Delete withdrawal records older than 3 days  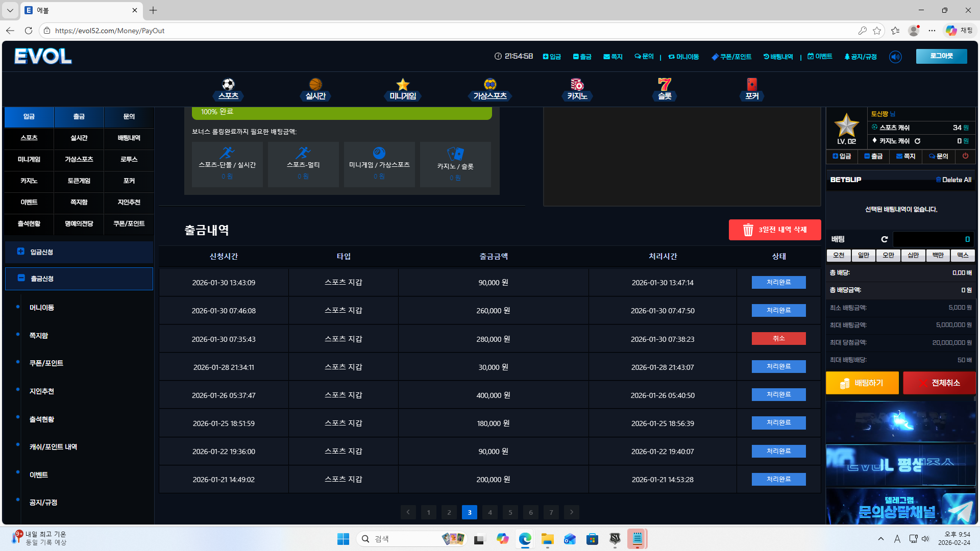point(775,230)
